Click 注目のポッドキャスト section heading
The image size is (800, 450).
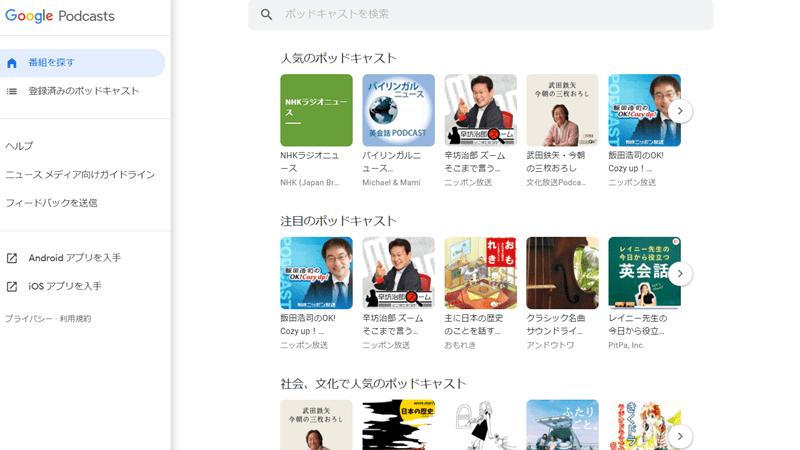tap(338, 221)
